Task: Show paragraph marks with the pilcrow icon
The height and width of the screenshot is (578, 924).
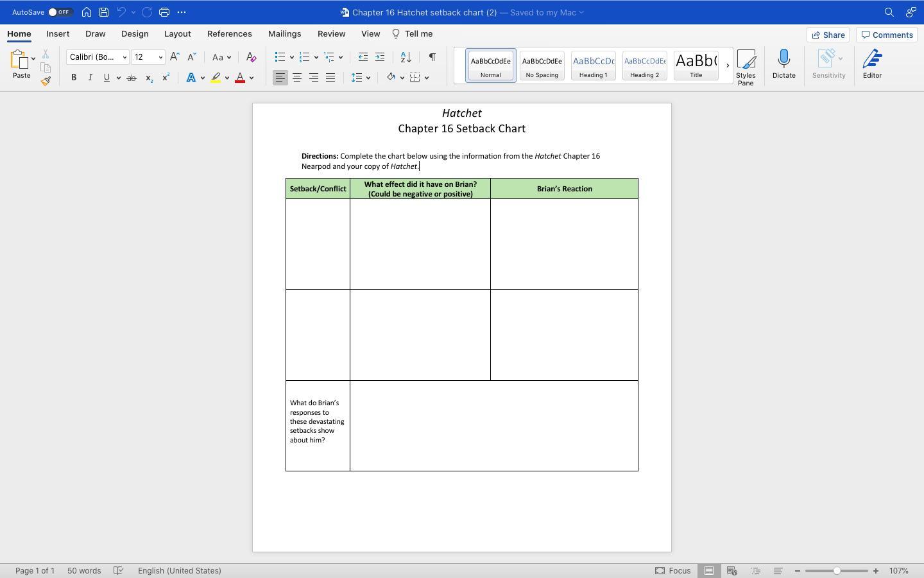Action: [432, 57]
